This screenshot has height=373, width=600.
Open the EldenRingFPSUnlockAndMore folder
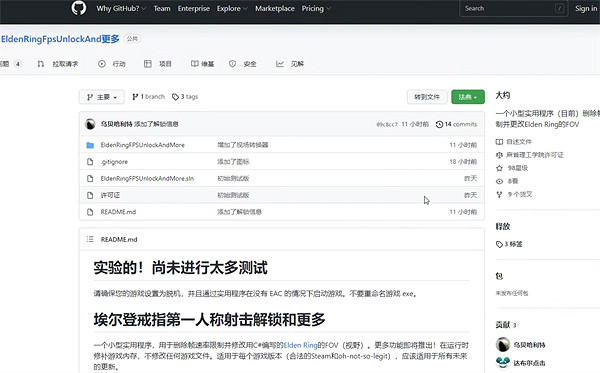click(142, 145)
